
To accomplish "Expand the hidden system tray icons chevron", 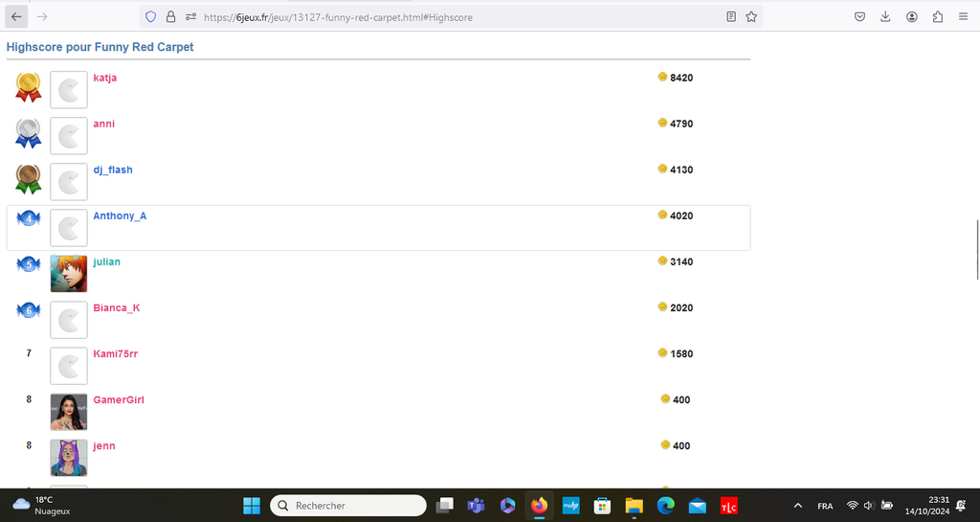I will (x=798, y=506).
